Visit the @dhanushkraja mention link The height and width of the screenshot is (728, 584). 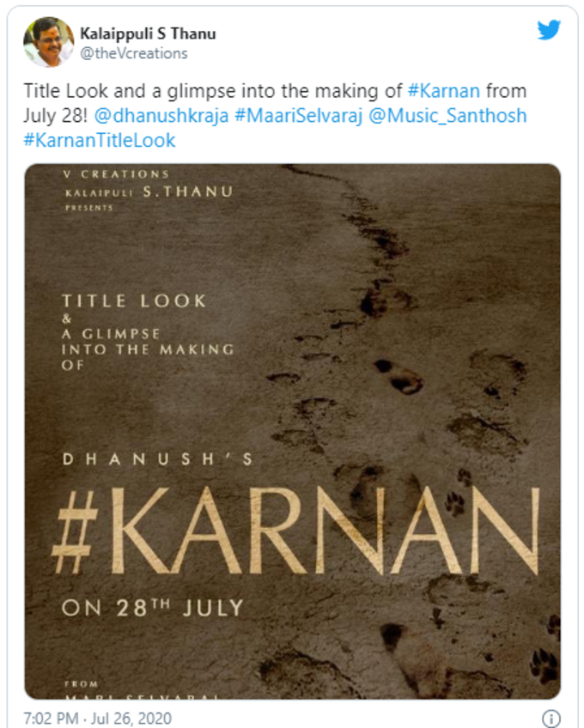161,116
